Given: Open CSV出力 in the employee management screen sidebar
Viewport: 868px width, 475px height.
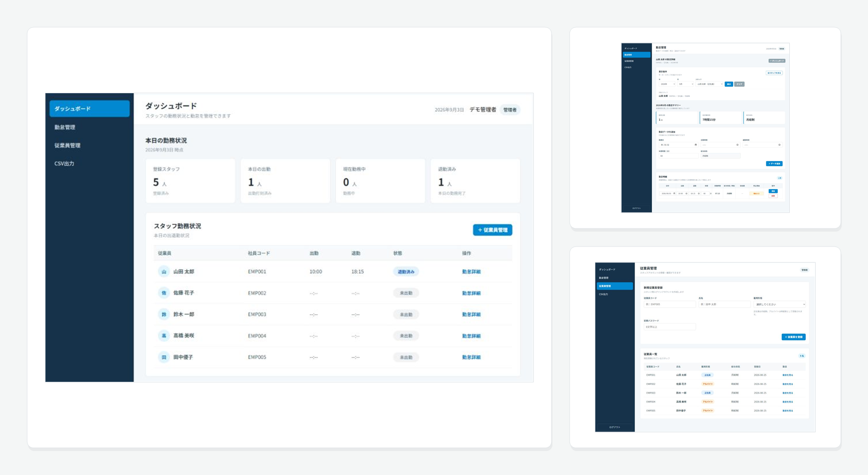Looking at the screenshot, I should (x=615, y=294).
